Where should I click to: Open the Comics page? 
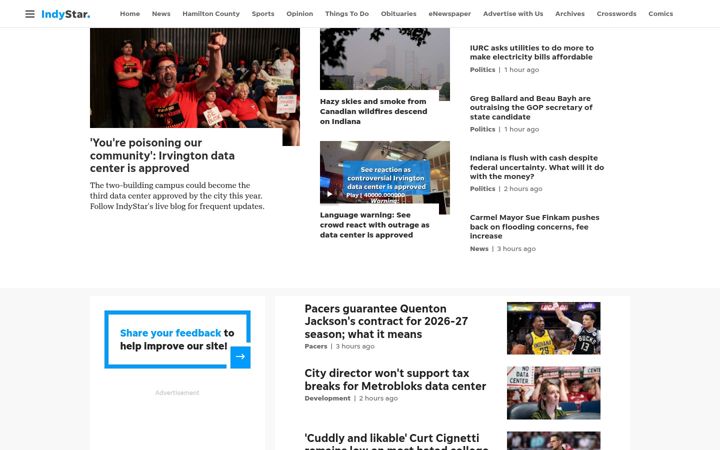click(660, 14)
